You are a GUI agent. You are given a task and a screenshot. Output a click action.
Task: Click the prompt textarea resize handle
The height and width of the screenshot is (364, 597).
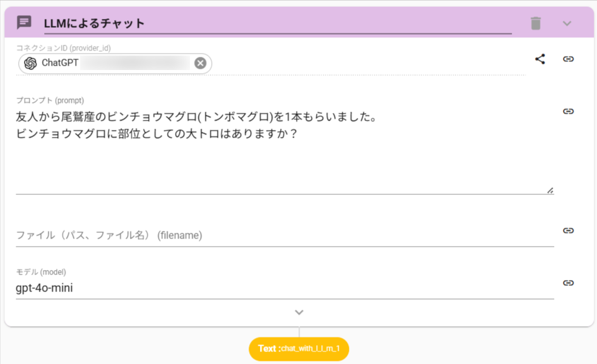point(550,189)
